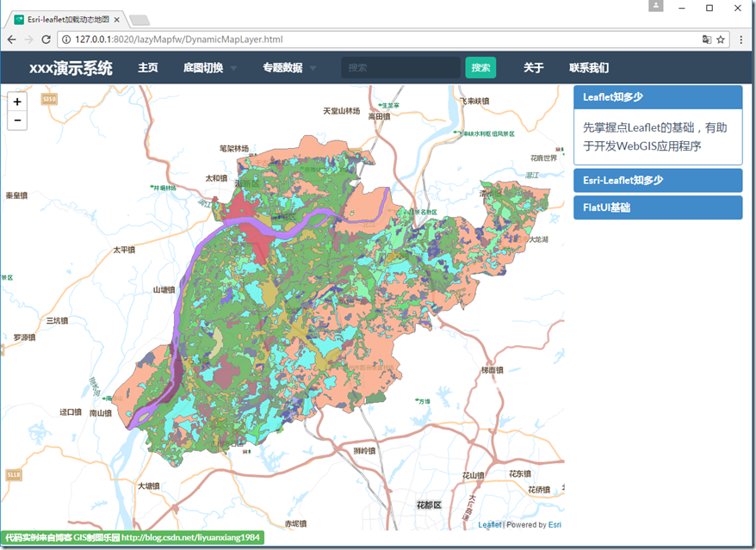The width and height of the screenshot is (756, 550).
Task: Open a new browser tab
Action: [139, 20]
